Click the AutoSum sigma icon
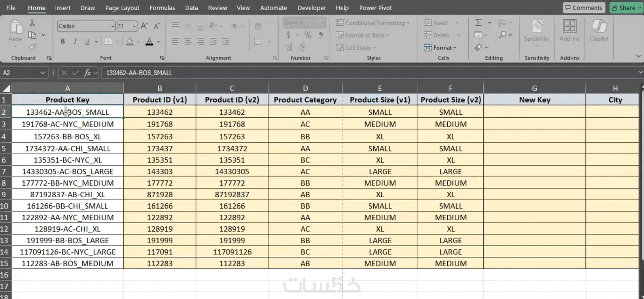The height and width of the screenshot is (299, 644). click(x=478, y=23)
